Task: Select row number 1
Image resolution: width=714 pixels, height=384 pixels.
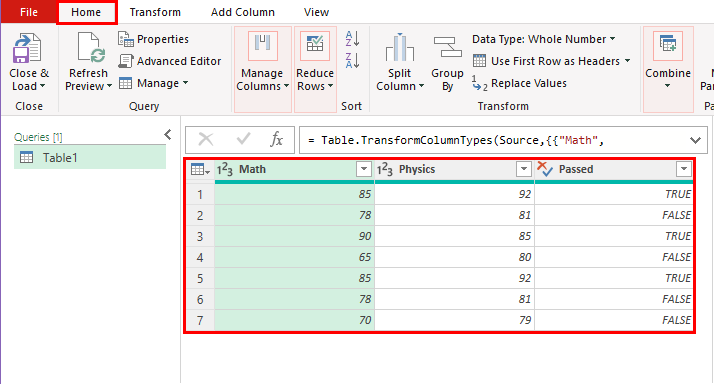Action: [200, 195]
